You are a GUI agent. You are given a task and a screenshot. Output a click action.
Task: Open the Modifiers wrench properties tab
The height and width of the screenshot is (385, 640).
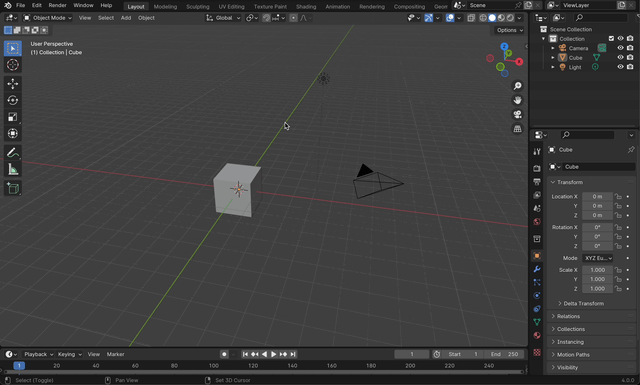click(x=537, y=269)
